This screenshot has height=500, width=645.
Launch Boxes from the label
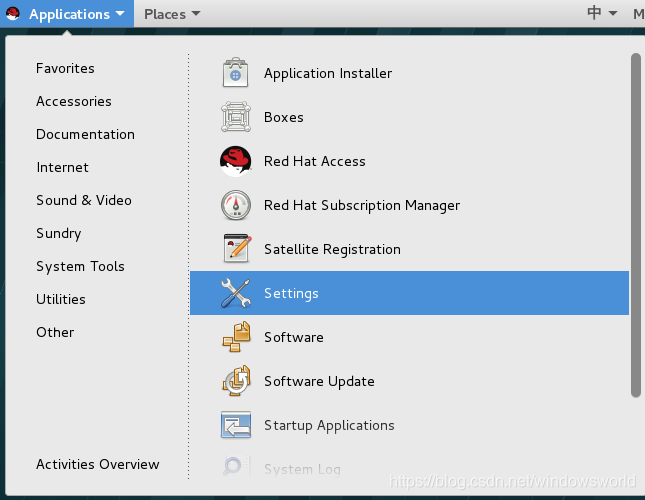pos(283,117)
